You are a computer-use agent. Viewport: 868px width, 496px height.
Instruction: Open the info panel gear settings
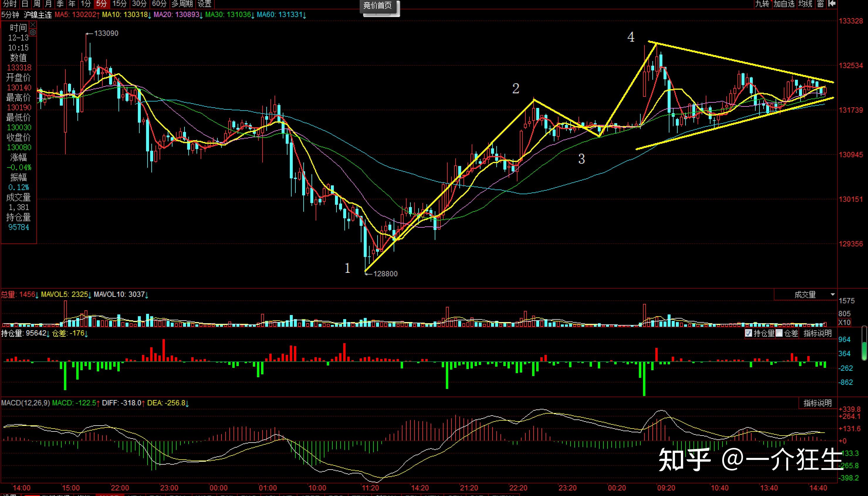pos(33,32)
